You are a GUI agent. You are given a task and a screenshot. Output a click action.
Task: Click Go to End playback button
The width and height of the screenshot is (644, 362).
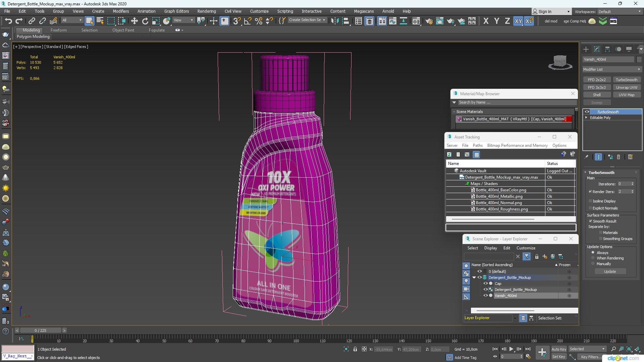[528, 349]
